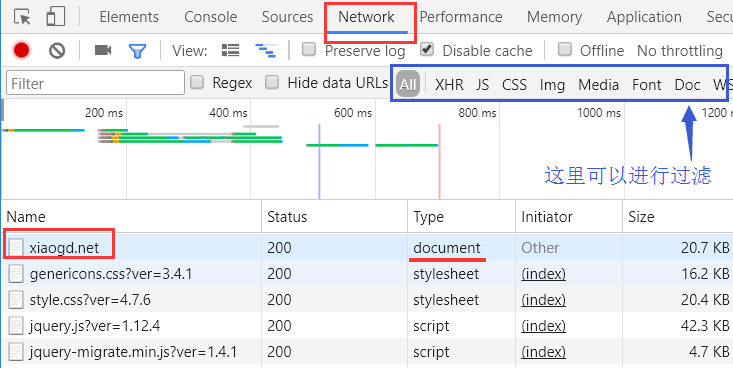
Task: Show the overview waterfall view icon
Action: (x=266, y=50)
